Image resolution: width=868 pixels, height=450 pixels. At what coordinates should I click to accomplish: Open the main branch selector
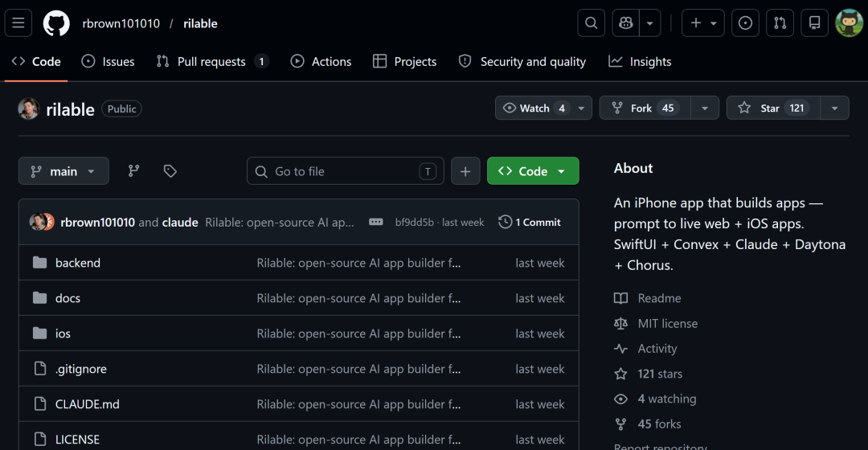click(63, 171)
